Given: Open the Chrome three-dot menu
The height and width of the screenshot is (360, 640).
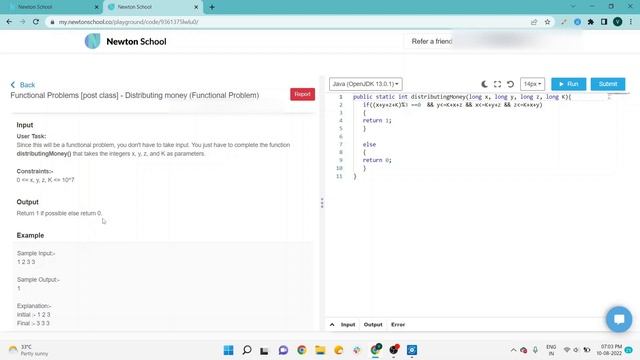Looking at the screenshot, I should pyautogui.click(x=631, y=22).
